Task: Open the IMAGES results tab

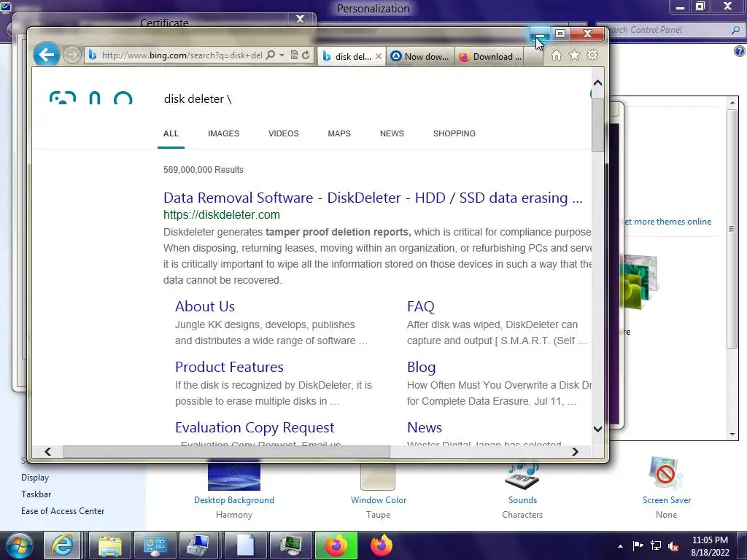Action: [223, 133]
